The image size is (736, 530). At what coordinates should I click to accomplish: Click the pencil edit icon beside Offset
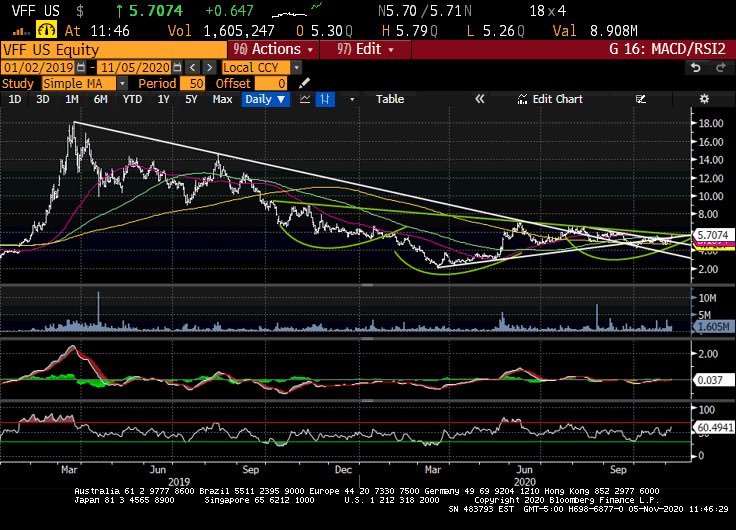pyautogui.click(x=304, y=83)
